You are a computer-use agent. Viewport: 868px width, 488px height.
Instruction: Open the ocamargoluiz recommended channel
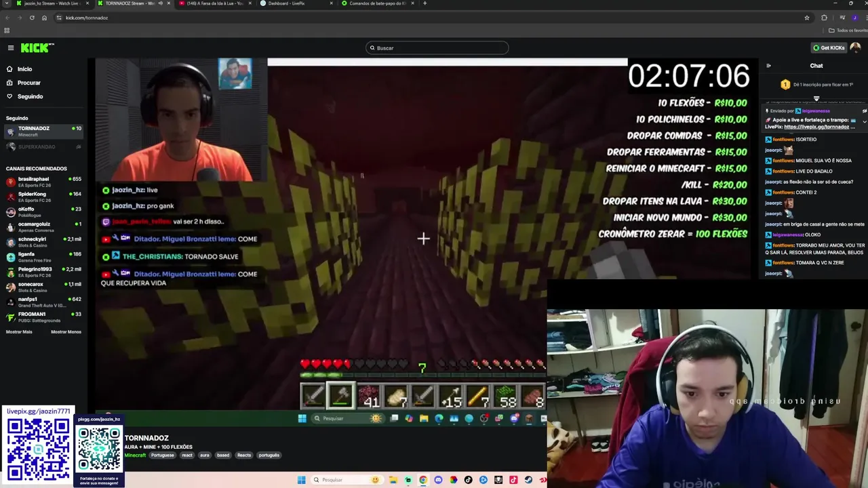pos(43,226)
